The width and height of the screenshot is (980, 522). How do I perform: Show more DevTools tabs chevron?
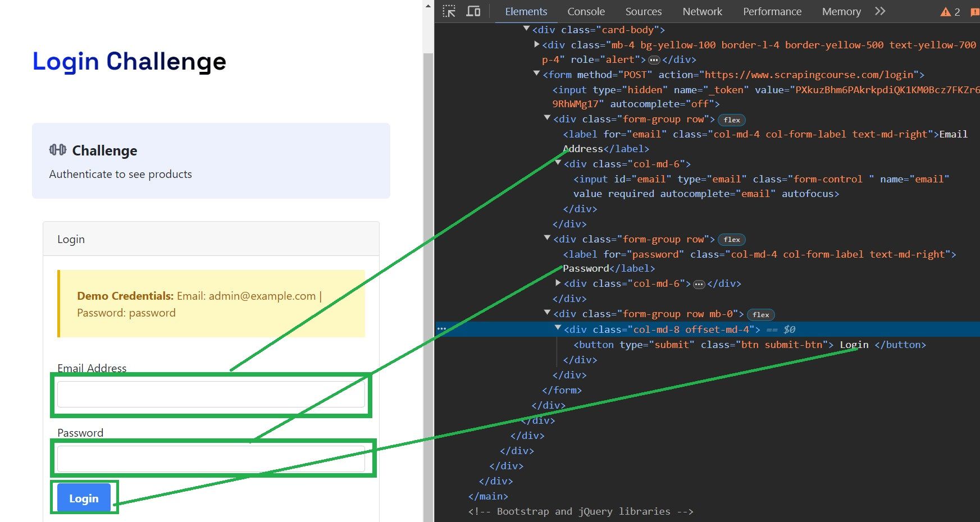point(880,11)
